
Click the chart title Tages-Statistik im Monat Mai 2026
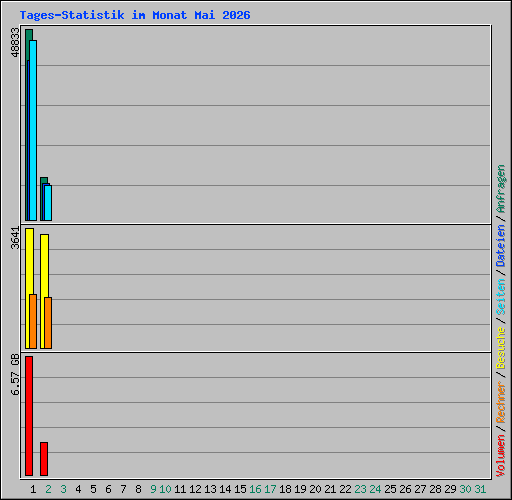coord(135,15)
